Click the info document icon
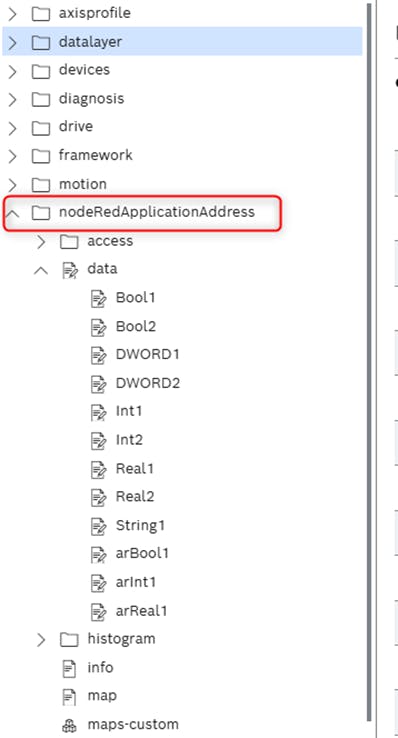 pos(70,668)
